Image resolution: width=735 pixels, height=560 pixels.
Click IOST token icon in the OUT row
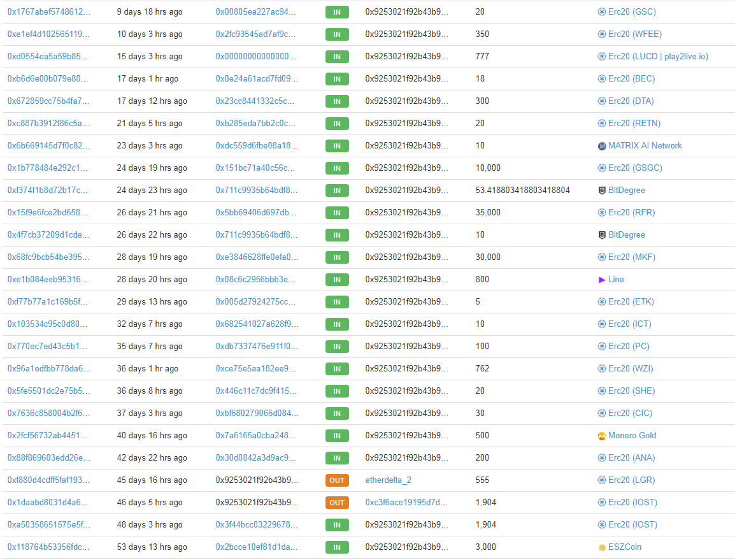pos(602,502)
